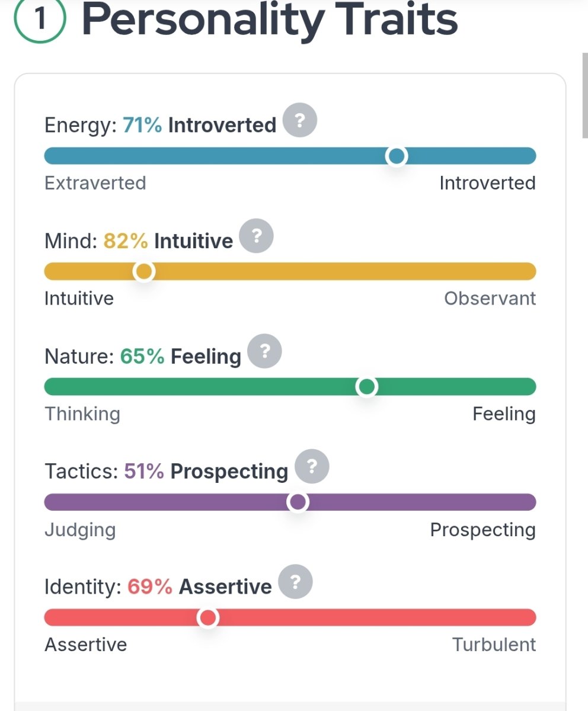Viewport: 588px width, 711px height.
Task: Click the page scrollbar on the right
Action: point(584,95)
